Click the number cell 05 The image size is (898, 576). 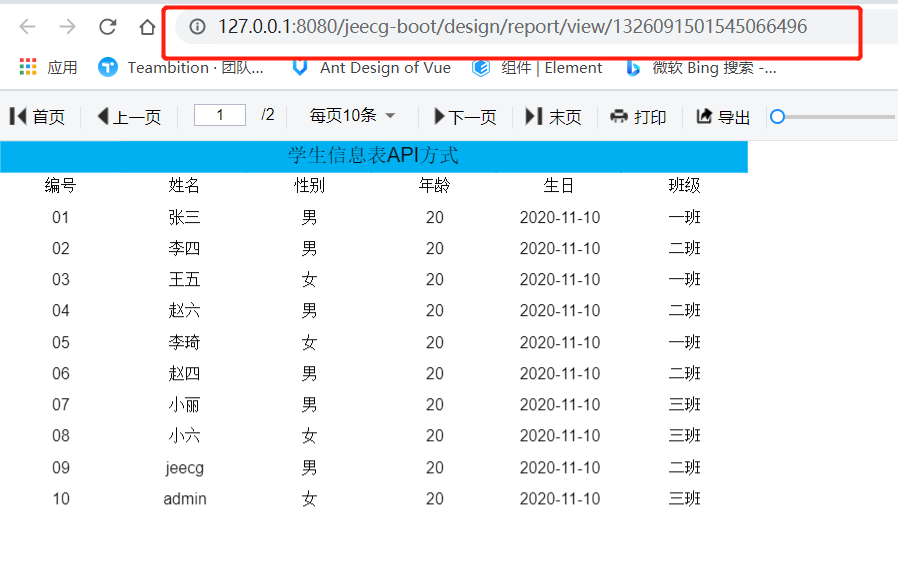[x=61, y=342]
